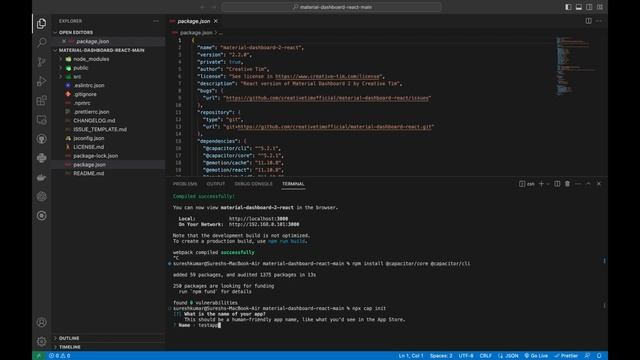640x360 pixels.
Task: Click the errors and warnings count in status bar
Action: point(60,356)
